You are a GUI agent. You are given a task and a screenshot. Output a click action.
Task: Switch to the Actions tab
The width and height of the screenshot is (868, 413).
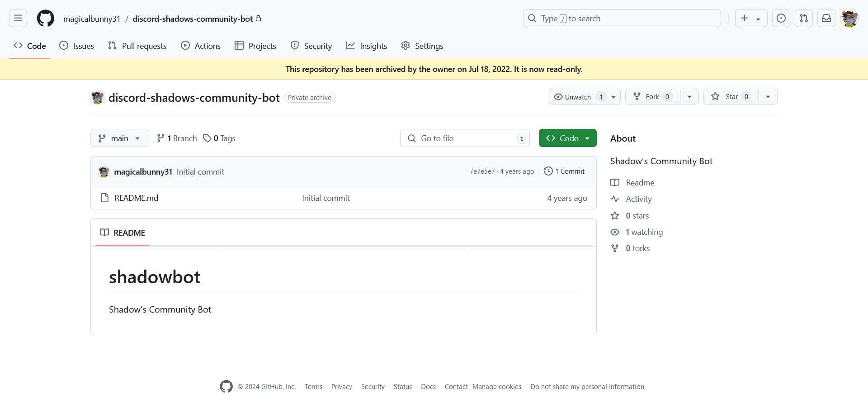(201, 46)
